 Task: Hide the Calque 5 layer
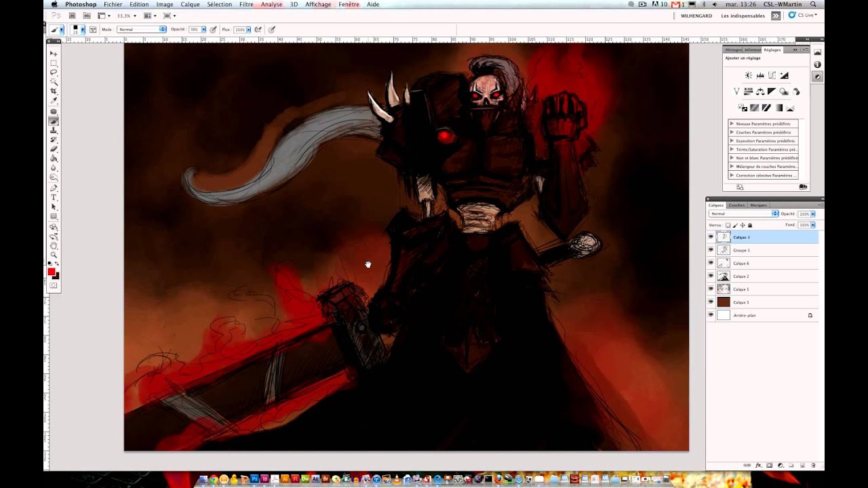tap(711, 289)
